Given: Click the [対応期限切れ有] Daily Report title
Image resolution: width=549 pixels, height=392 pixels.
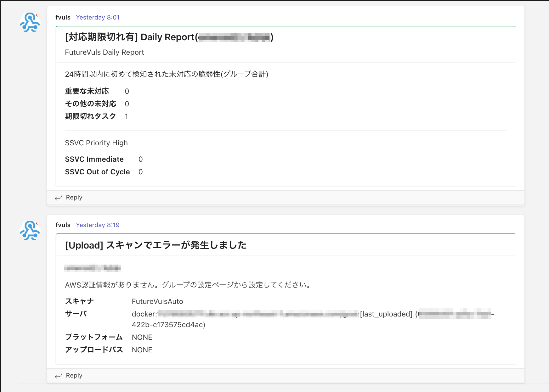Looking at the screenshot, I should pos(169,37).
